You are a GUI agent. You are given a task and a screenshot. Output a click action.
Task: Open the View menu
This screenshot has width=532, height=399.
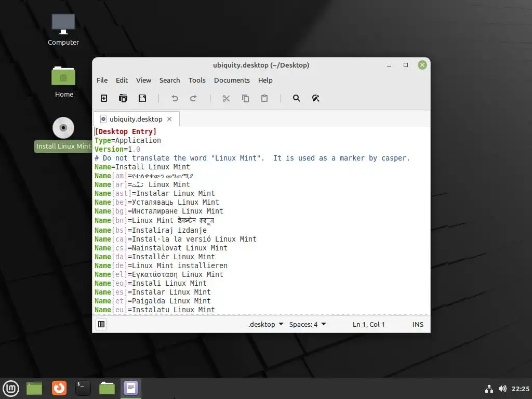(143, 81)
